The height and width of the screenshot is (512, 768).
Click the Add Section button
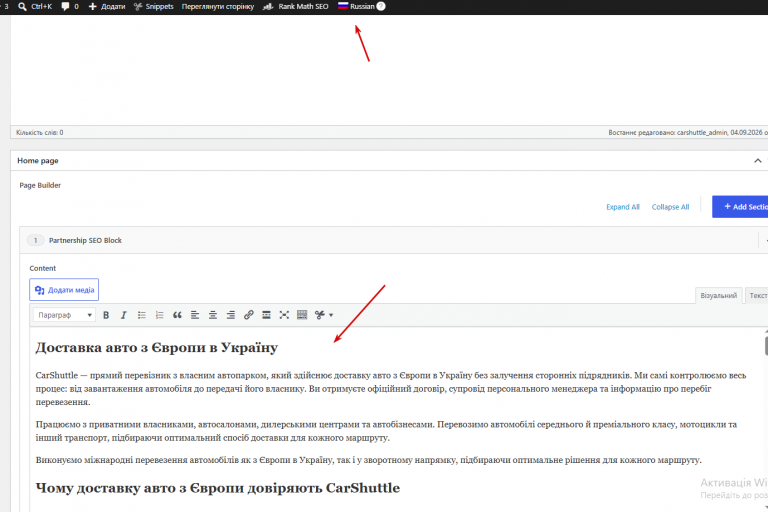point(741,207)
